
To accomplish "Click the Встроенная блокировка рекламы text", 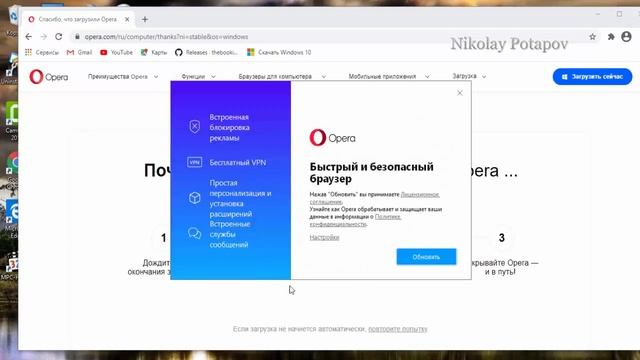I will [x=229, y=127].
